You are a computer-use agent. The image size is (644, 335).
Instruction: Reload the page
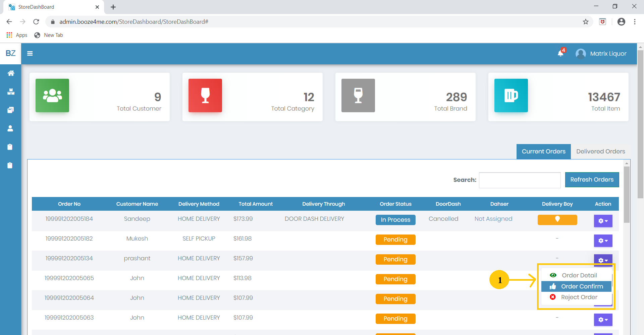point(36,22)
